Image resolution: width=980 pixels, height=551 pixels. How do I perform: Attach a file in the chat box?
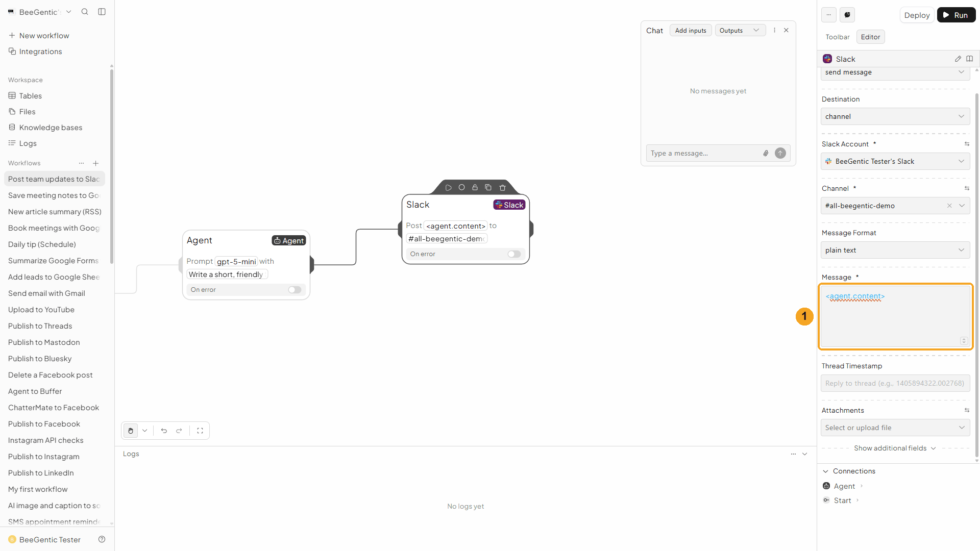click(x=766, y=153)
